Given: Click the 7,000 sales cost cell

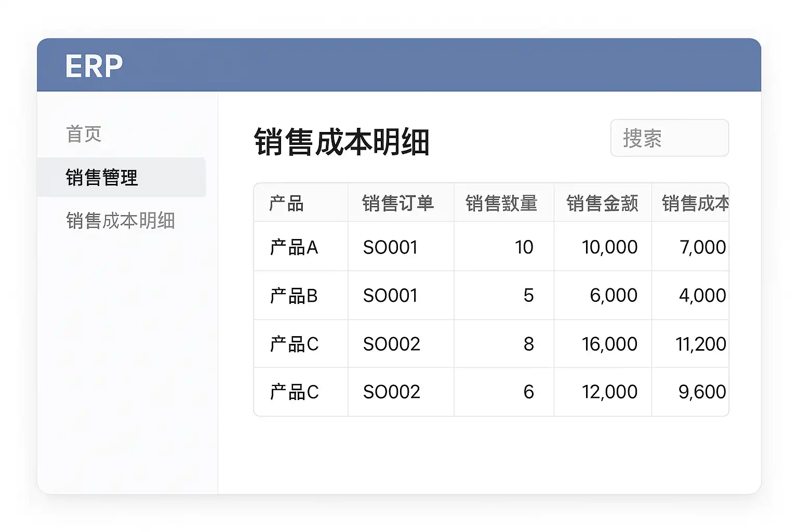Looking at the screenshot, I should [702, 247].
